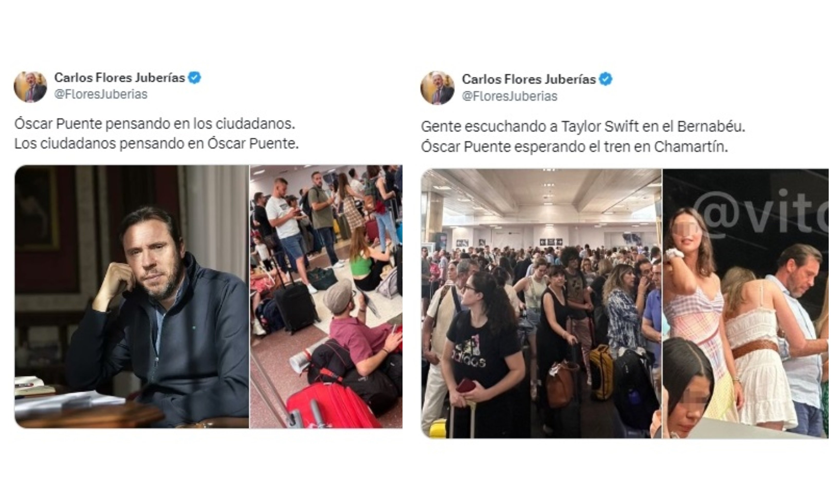Open the photo of travelers sitting on floor
The height and width of the screenshot is (504, 839).
point(326,296)
